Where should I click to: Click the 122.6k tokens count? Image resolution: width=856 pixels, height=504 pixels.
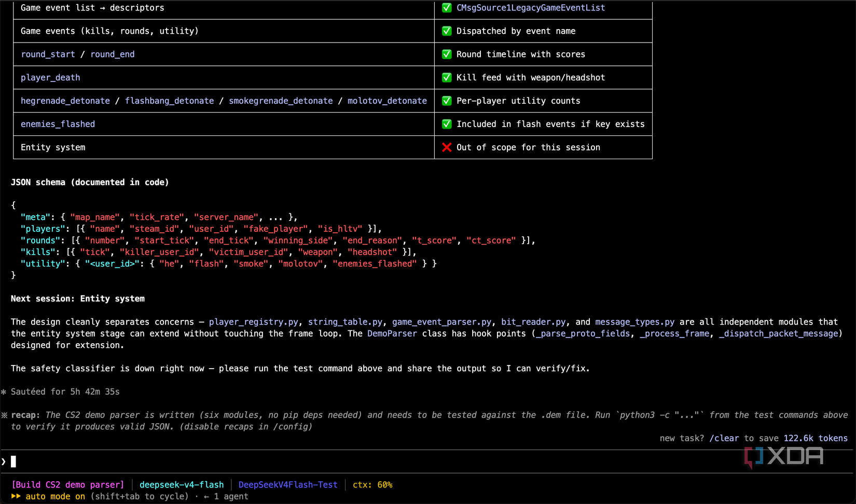(x=816, y=438)
